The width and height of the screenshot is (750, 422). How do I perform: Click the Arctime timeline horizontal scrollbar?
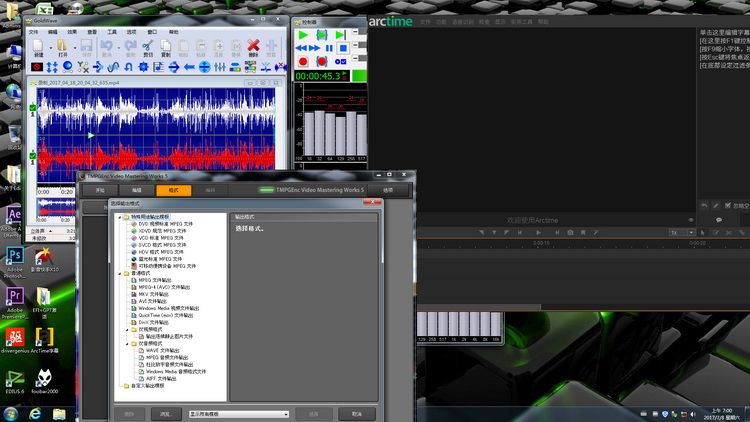coord(478,307)
